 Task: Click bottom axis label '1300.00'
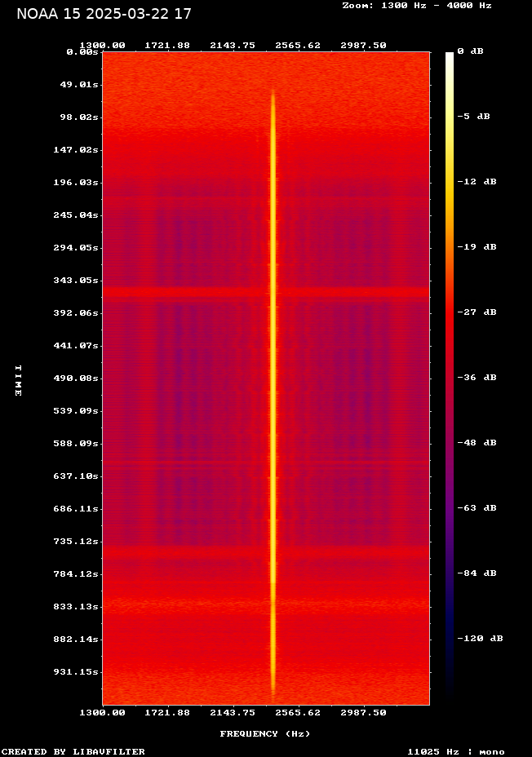click(x=102, y=713)
